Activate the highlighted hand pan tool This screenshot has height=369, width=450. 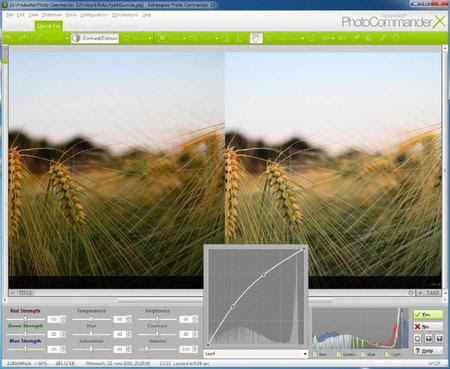pyautogui.click(x=256, y=38)
